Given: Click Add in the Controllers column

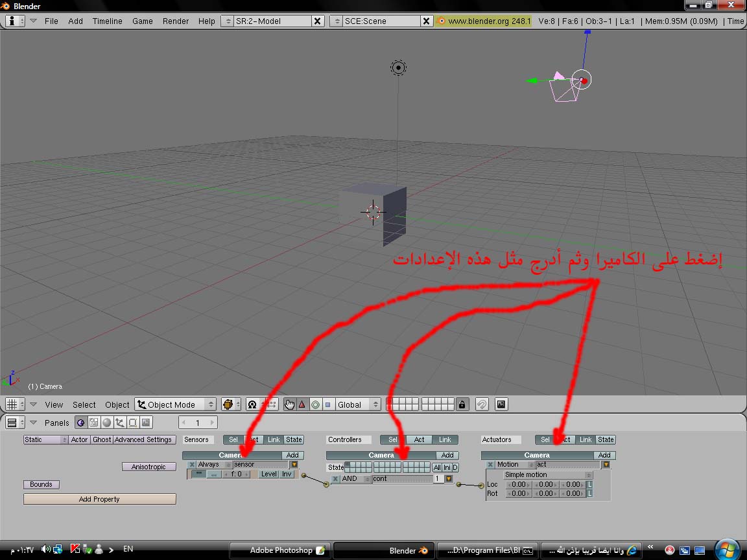Looking at the screenshot, I should [447, 455].
